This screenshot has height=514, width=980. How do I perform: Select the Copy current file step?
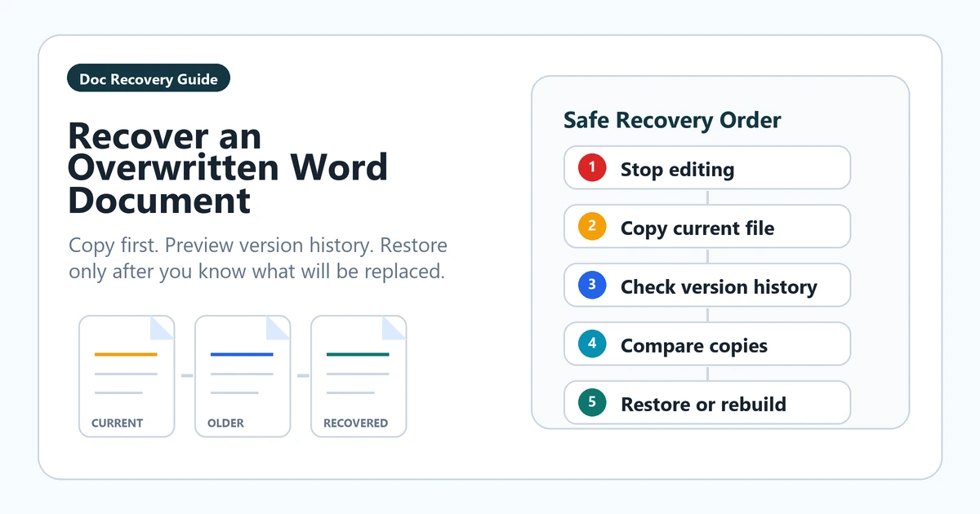[707, 228]
